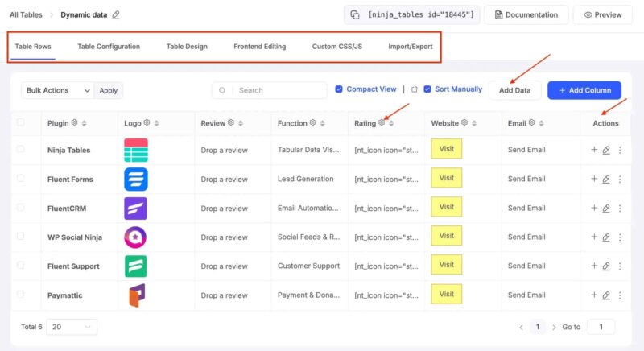
Task: Check the WP Social Ninja row checkbox
Action: pos(21,236)
